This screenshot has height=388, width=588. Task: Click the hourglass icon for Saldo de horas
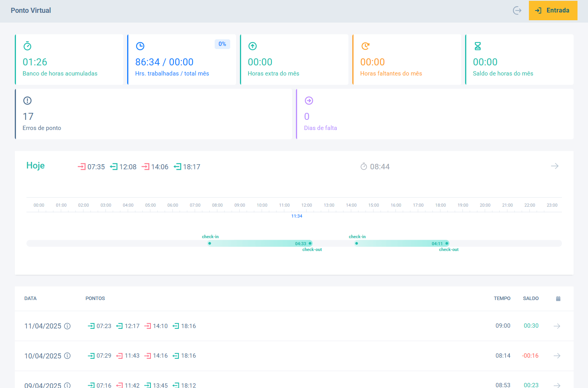[478, 46]
